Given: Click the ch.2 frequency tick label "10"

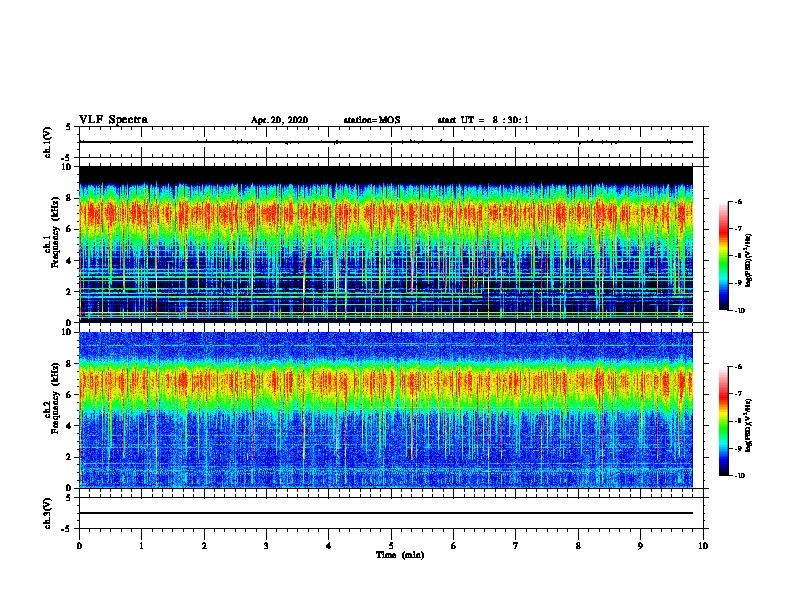Looking at the screenshot, I should pos(66,332).
